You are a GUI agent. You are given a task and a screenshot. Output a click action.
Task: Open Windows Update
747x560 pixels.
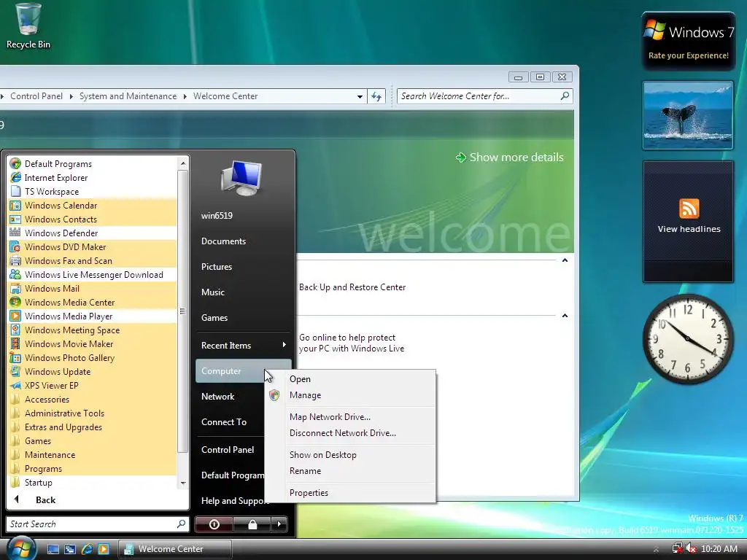tap(57, 371)
